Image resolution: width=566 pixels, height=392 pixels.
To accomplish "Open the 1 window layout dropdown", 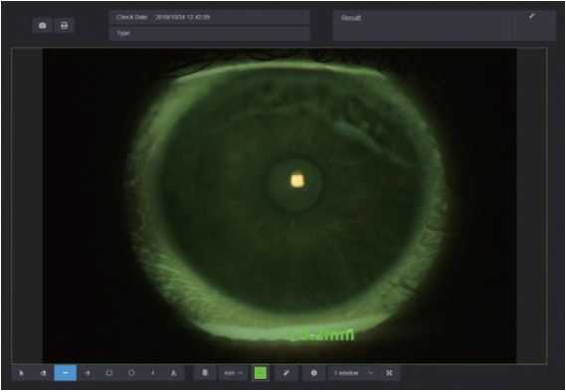I will point(353,373).
